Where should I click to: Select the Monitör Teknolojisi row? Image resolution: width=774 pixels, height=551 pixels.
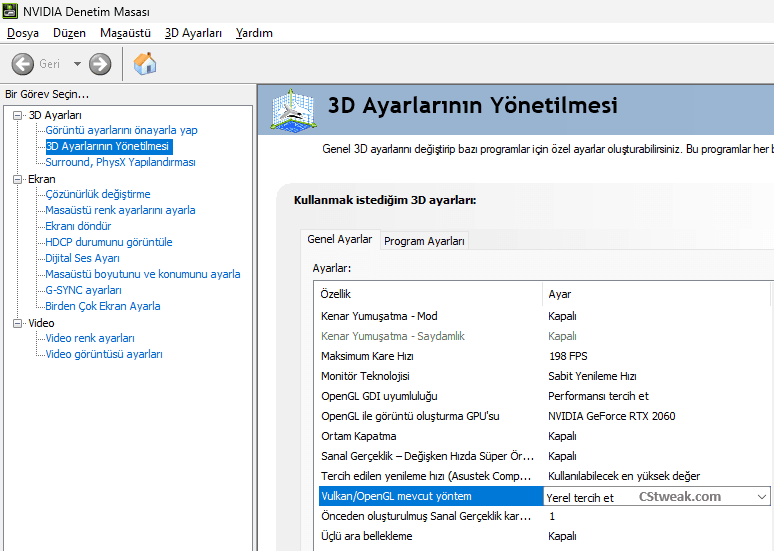(x=543, y=376)
